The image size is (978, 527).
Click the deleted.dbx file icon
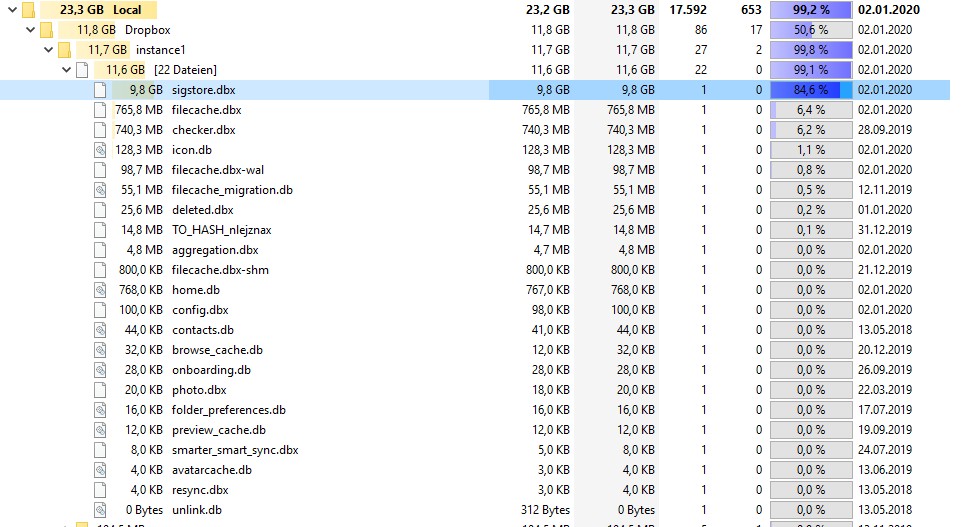100,210
